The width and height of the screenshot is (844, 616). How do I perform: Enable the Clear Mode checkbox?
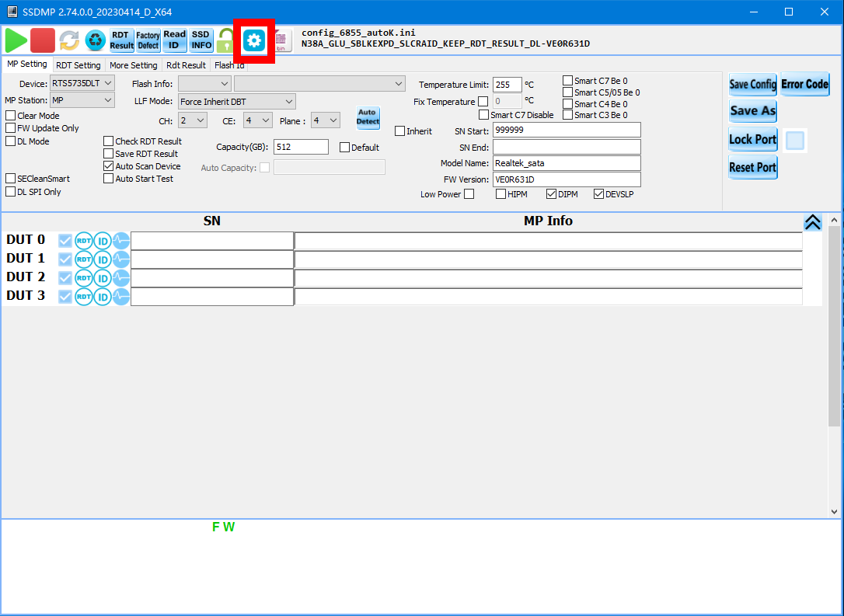[11, 116]
